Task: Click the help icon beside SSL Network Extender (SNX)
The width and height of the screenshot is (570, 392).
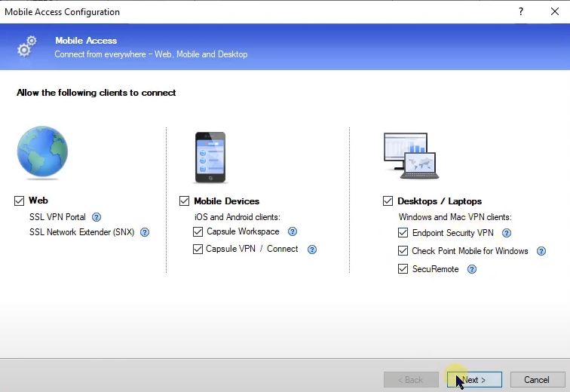Action: point(145,232)
